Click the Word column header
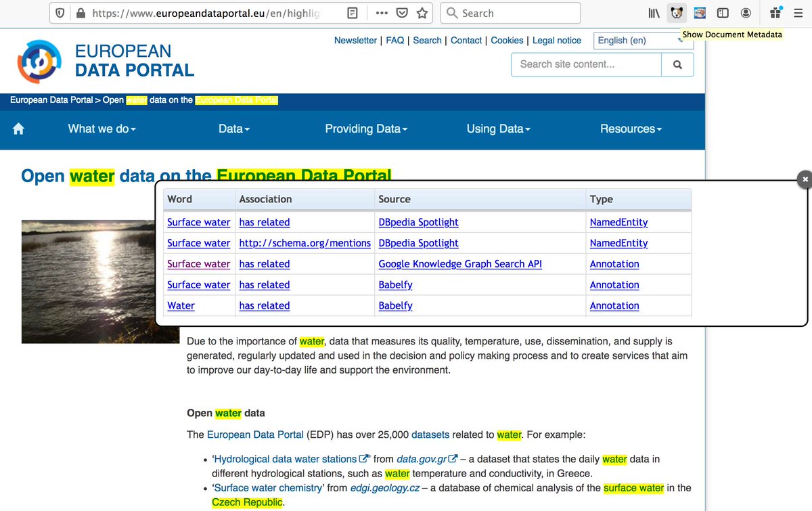 click(x=200, y=199)
